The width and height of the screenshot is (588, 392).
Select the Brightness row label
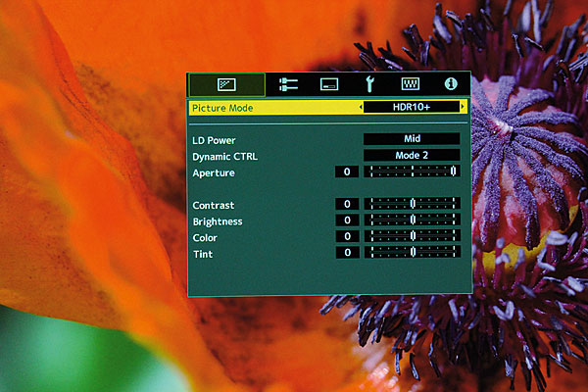click(x=218, y=221)
